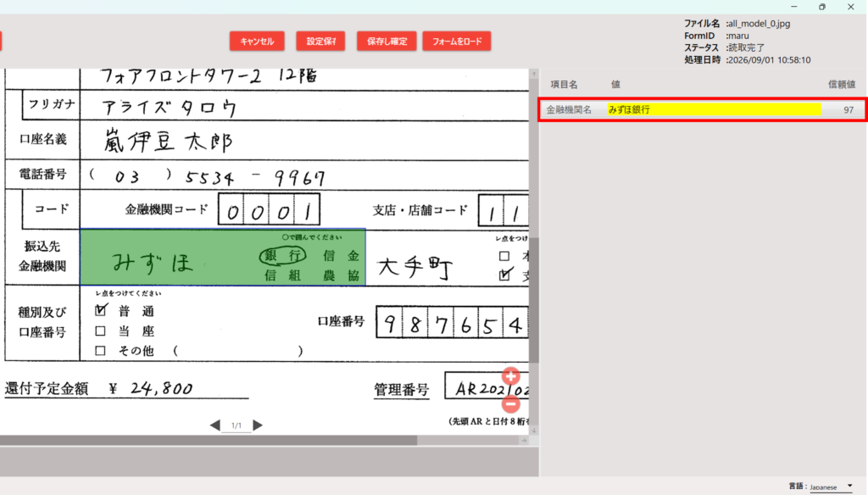Click the document scroll-down arrow
Viewport: 868px width, 495px height.
pyautogui.click(x=534, y=431)
